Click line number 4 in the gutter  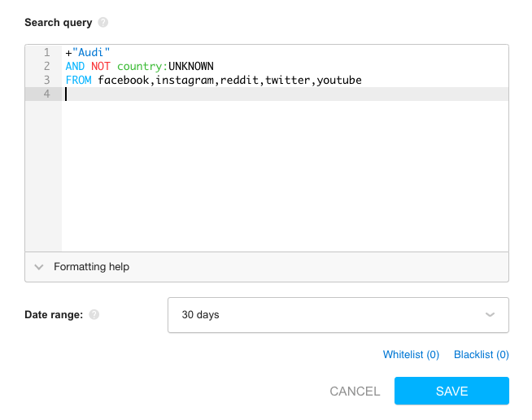(46, 94)
